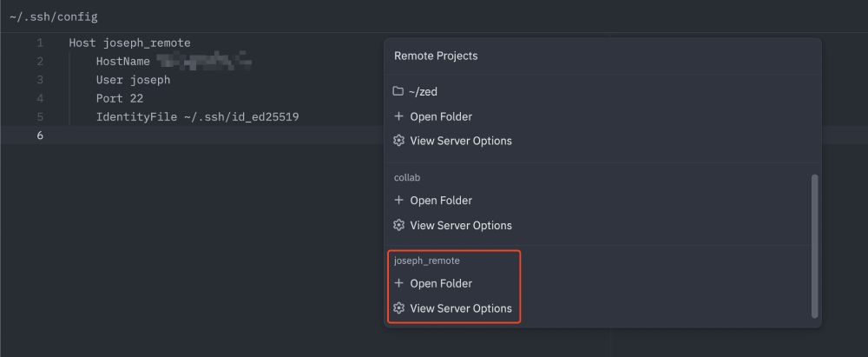Click the ~/.ssh/config file tab title

54,17
